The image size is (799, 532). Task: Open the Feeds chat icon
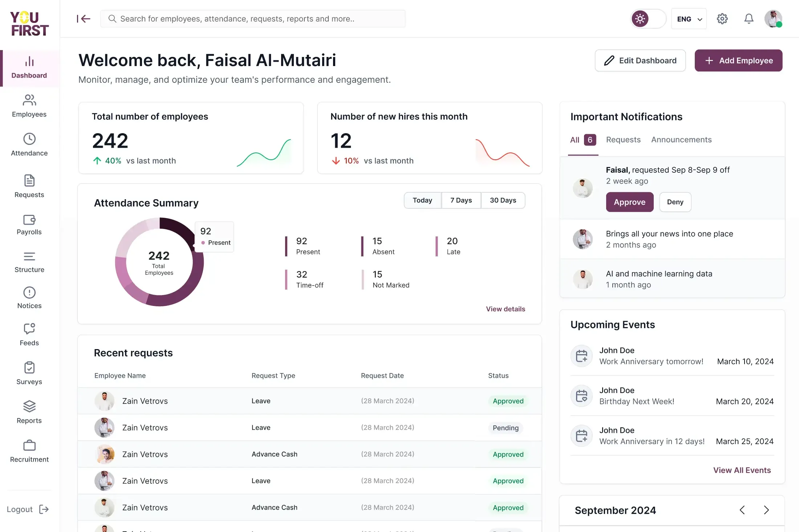(x=29, y=328)
